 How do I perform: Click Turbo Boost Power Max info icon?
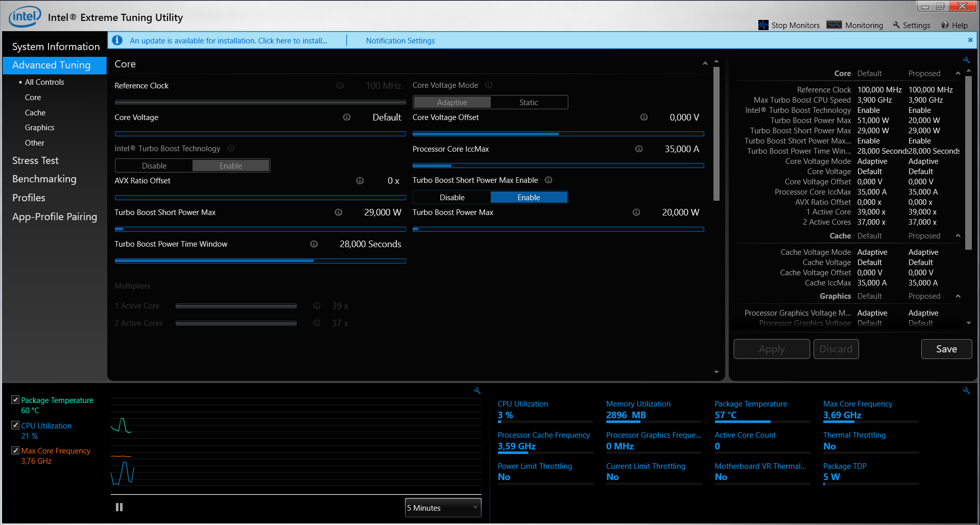pos(636,212)
